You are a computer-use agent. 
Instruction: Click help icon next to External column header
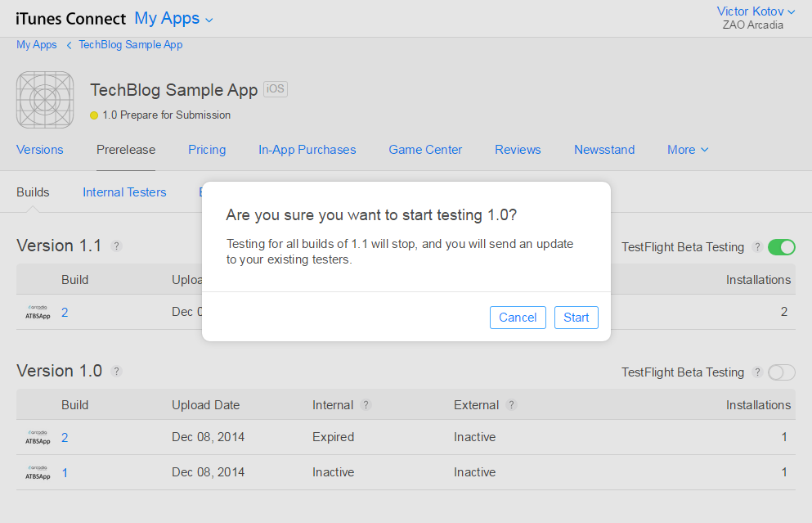[x=511, y=405]
